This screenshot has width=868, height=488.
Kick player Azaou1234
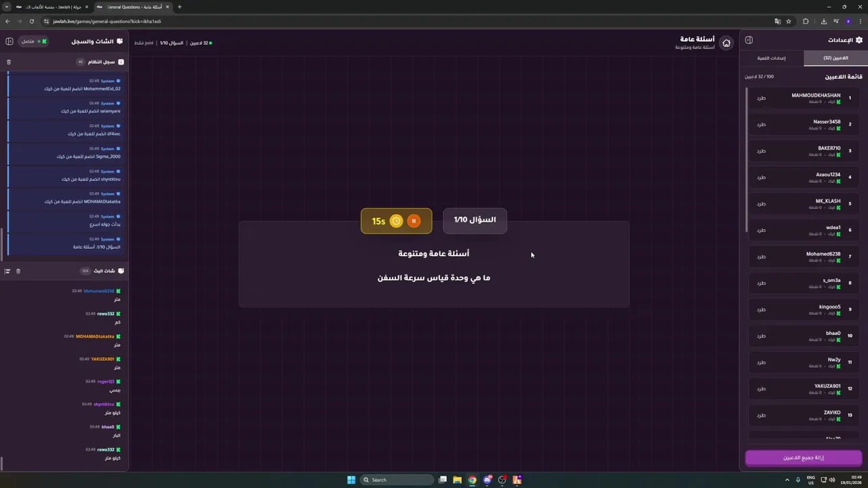click(761, 178)
